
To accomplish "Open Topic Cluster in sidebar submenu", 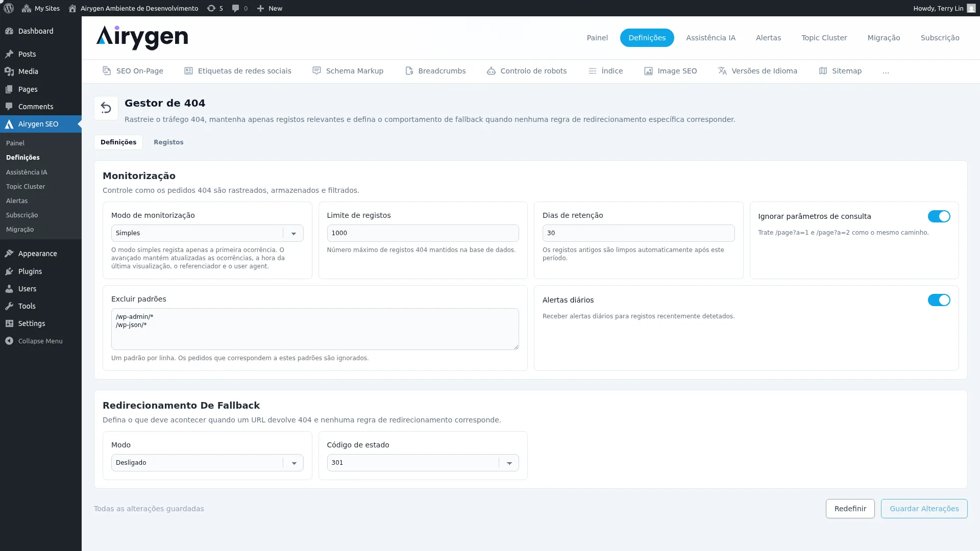I will point(26,187).
